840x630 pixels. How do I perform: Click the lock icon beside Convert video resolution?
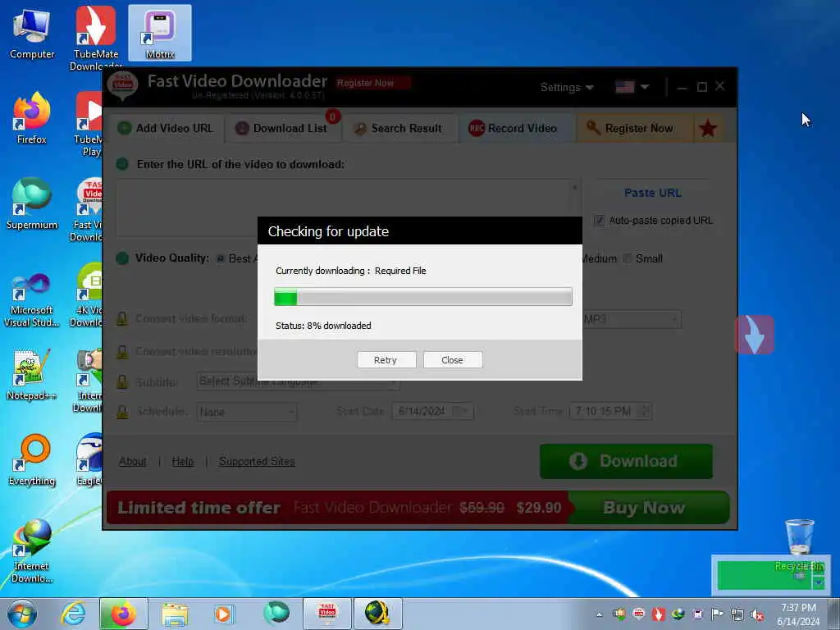point(123,352)
